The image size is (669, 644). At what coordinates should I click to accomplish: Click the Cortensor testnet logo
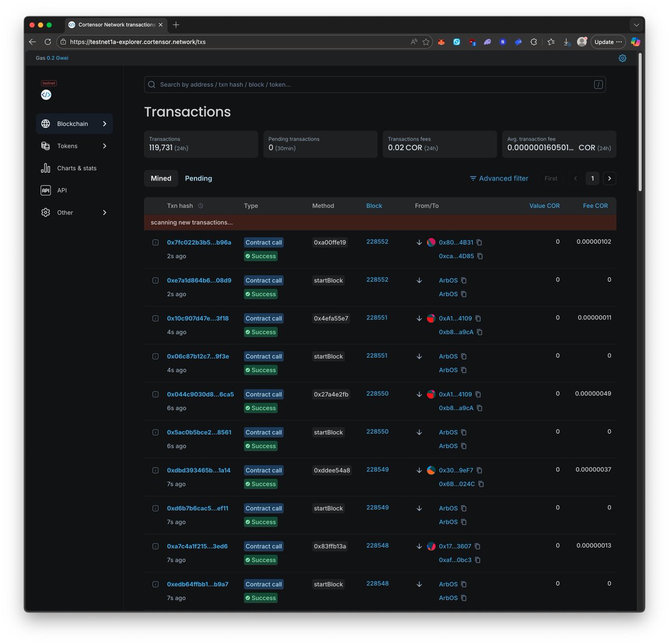46,95
